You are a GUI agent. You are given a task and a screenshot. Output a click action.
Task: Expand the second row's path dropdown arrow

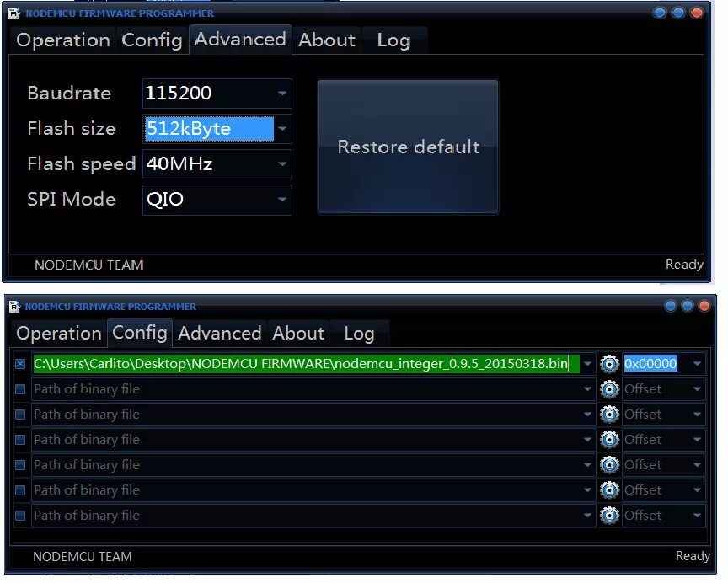[588, 389]
